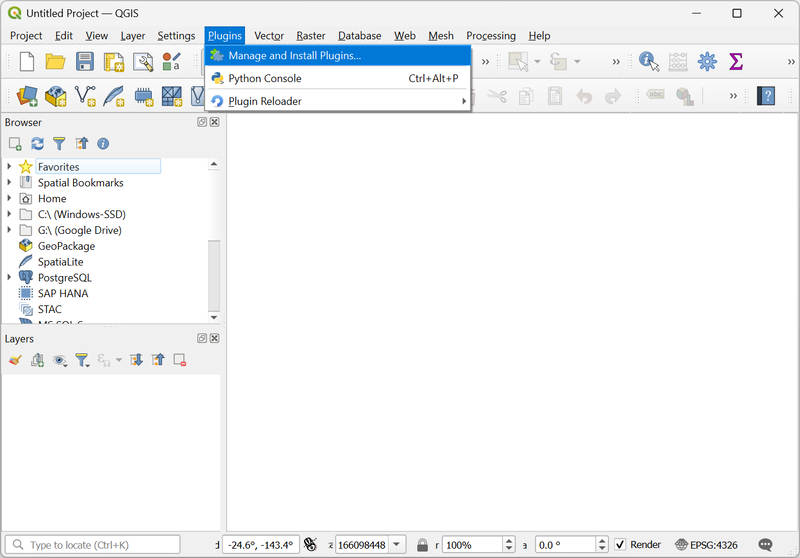Click the Type to locate search field

click(x=92, y=545)
